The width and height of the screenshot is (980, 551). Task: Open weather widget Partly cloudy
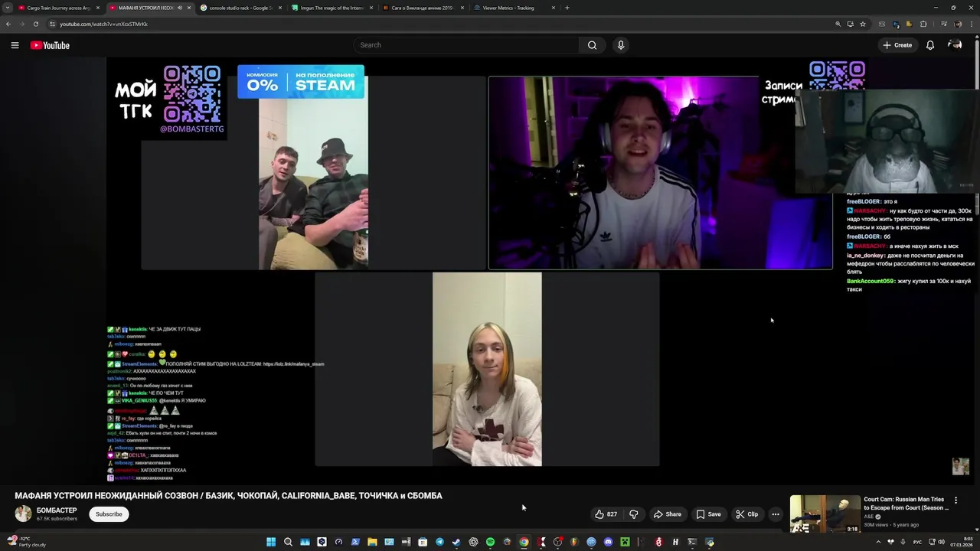click(x=27, y=542)
